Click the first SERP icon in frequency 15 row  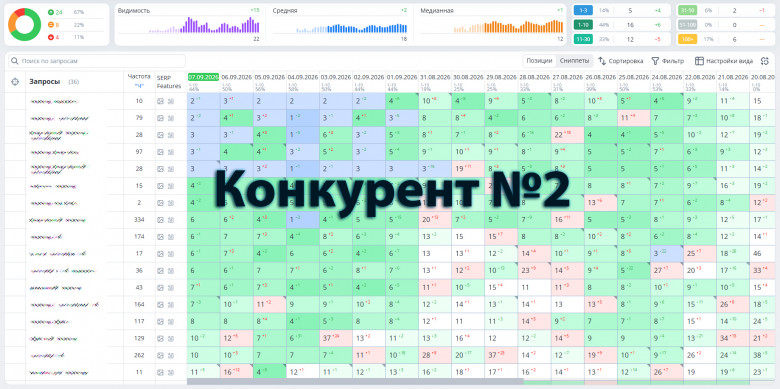click(160, 186)
